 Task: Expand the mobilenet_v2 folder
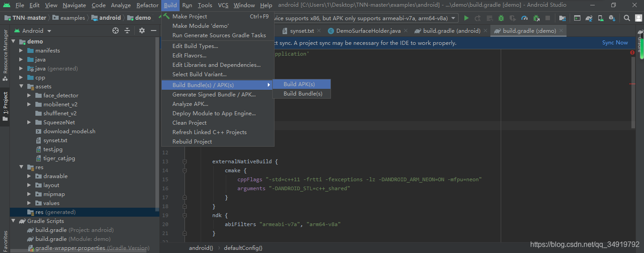tap(29, 104)
